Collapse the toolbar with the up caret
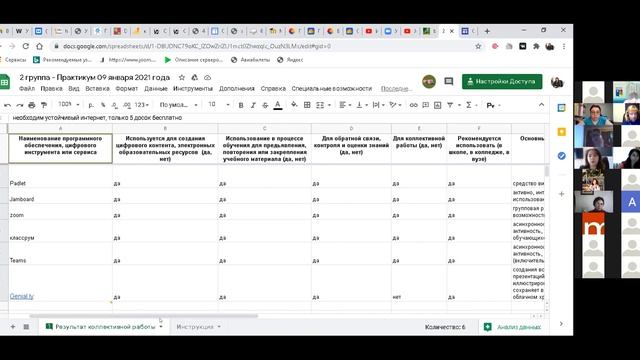The image size is (640, 360). click(x=541, y=105)
